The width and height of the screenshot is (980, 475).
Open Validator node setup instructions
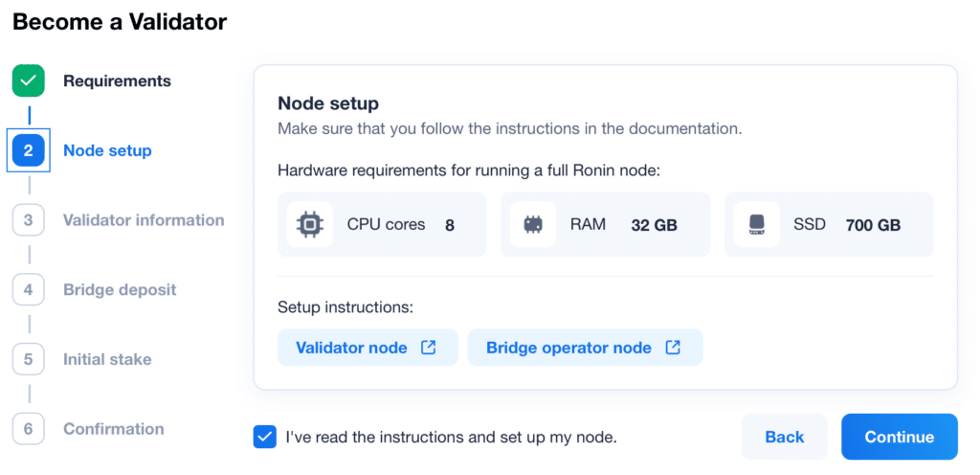367,348
